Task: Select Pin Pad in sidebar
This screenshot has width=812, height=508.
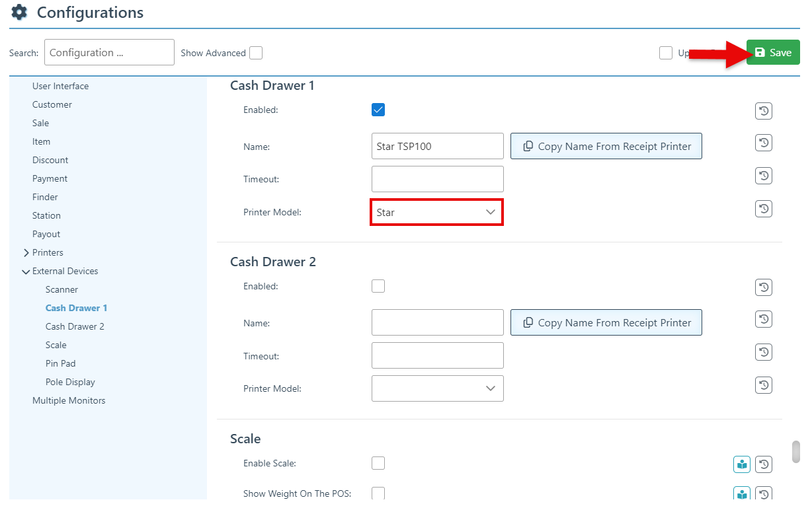Action: 60,363
